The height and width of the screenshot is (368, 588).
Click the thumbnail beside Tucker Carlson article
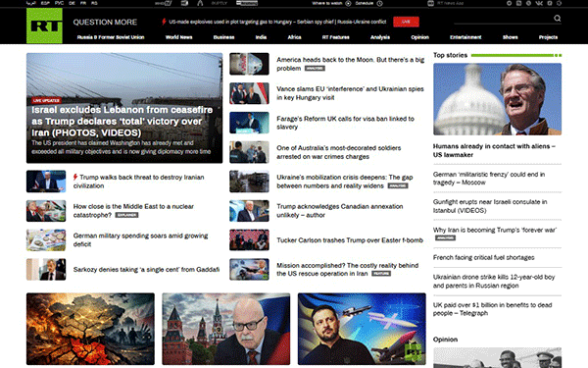tap(249, 240)
